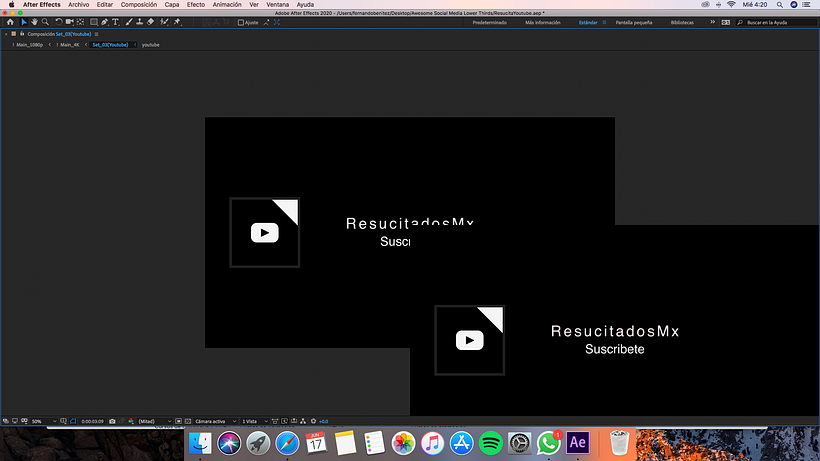820x461 pixels.
Task: Select the Set_03(Youtube) breadcrumb tab
Action: (110, 45)
